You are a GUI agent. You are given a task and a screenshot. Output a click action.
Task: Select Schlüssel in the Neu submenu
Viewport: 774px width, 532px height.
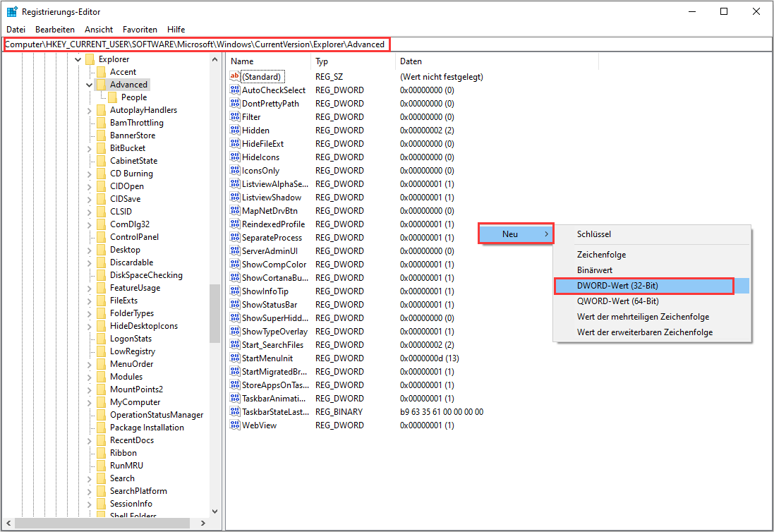(594, 234)
